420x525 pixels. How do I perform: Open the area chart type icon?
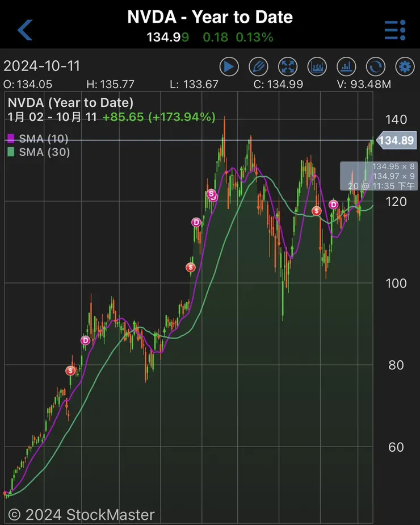(x=317, y=66)
